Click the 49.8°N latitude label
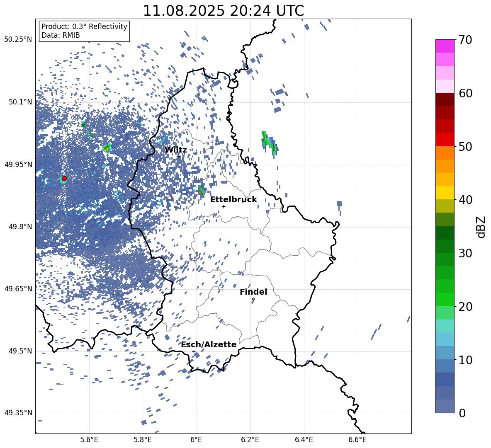The height and width of the screenshot is (448, 491). pos(20,227)
